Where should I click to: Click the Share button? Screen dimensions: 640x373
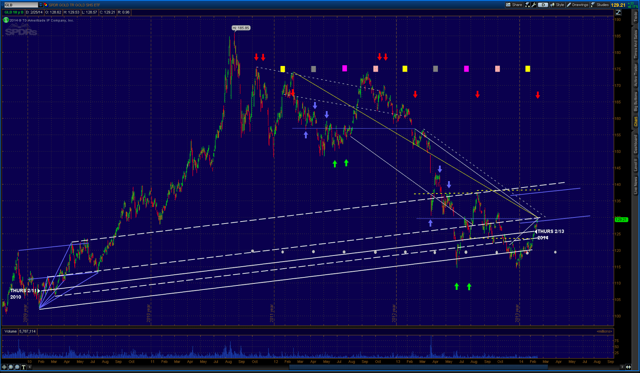coord(514,4)
